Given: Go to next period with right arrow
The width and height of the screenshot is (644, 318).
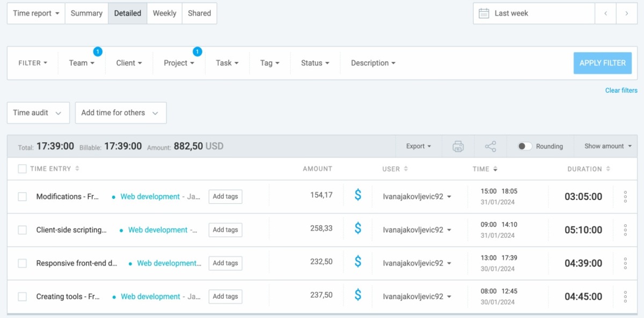Looking at the screenshot, I should [627, 13].
